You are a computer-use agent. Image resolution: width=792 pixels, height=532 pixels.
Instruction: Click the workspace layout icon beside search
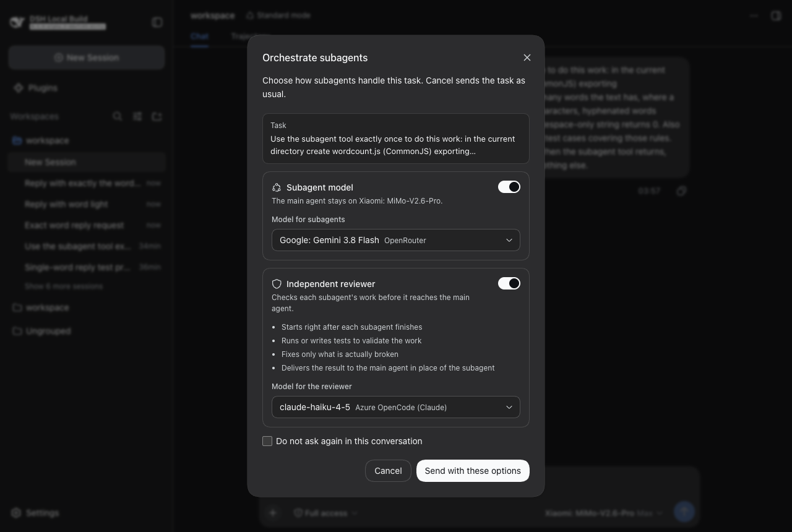click(x=137, y=116)
